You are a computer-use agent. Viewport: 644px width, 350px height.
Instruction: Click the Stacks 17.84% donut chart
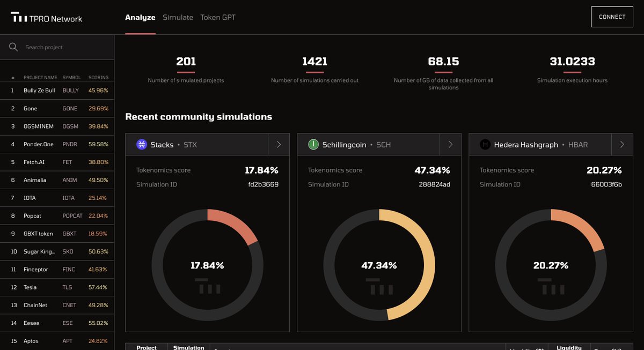[x=207, y=265]
